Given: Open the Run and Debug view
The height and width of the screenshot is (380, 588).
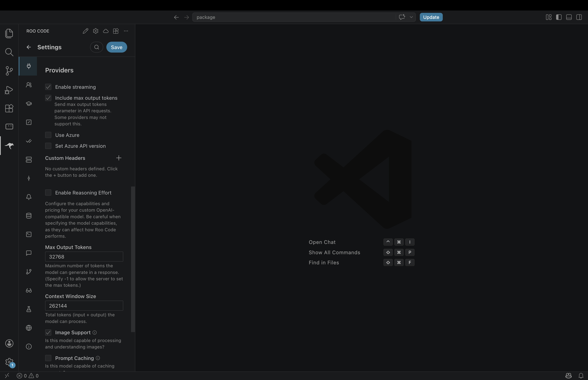Looking at the screenshot, I should [x=9, y=90].
